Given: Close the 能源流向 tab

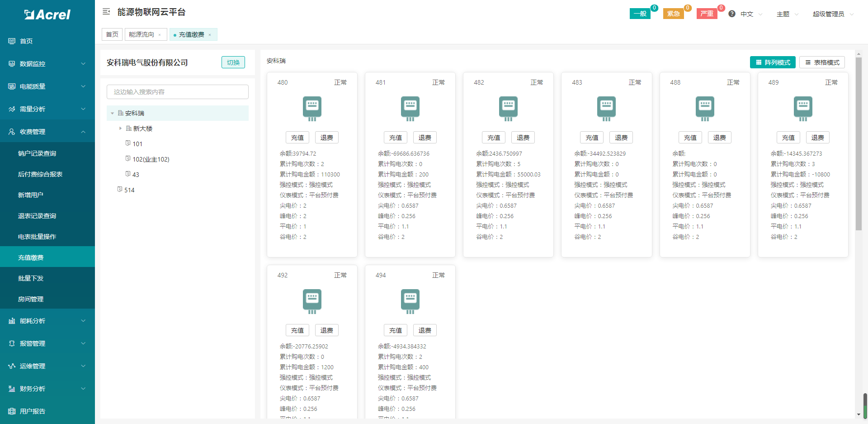Looking at the screenshot, I should click(x=160, y=35).
